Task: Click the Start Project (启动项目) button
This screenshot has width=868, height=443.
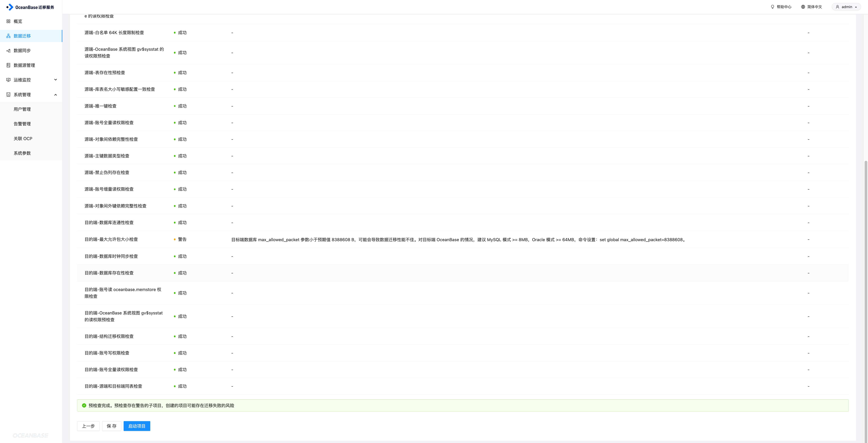Action: pyautogui.click(x=137, y=426)
